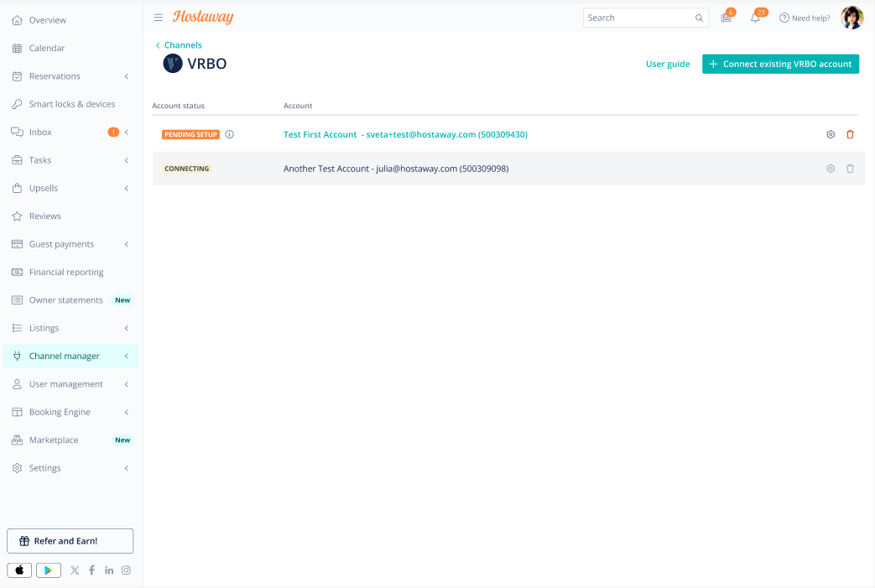This screenshot has height=588, width=875.
Task: Expand the Reservations submenu chevron
Action: [127, 75]
